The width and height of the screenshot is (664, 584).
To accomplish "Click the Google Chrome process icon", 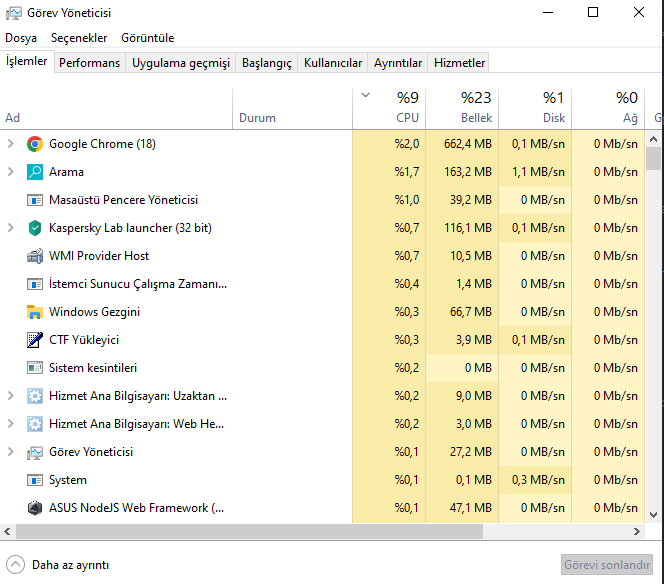I will click(x=35, y=144).
